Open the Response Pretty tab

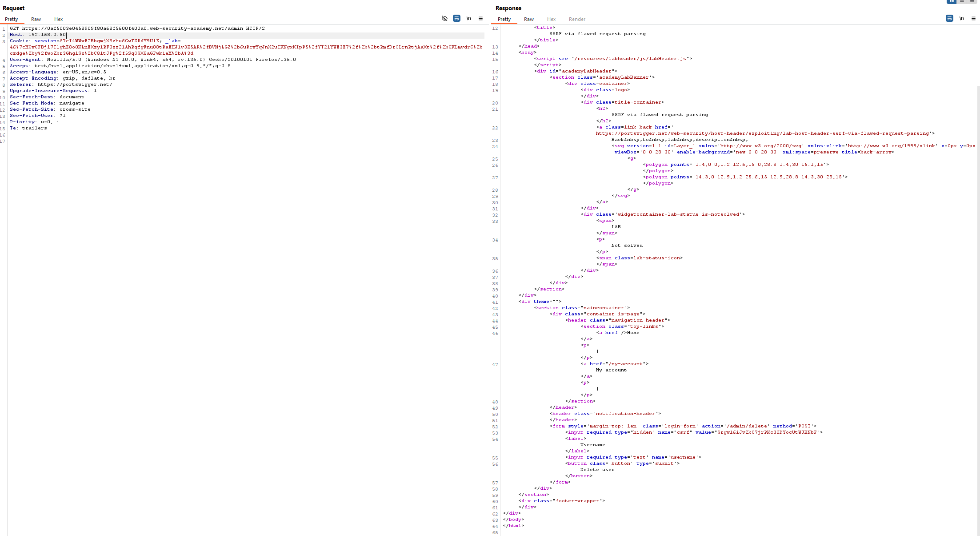504,19
